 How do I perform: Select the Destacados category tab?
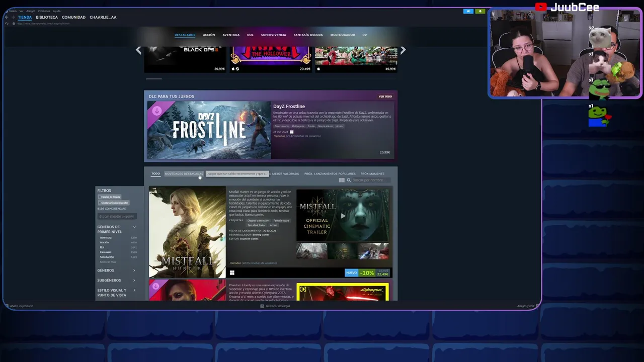[185, 35]
